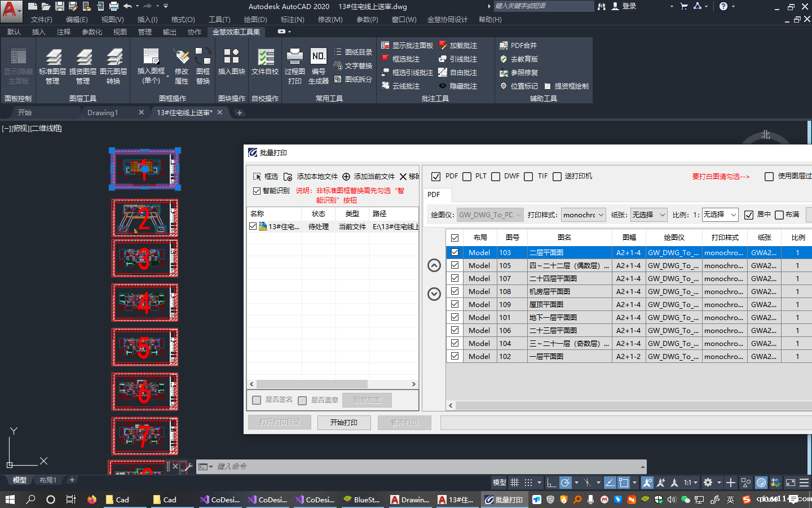Click the 修改属性 icon
Screen dimensions: 812x508
pos(182,56)
